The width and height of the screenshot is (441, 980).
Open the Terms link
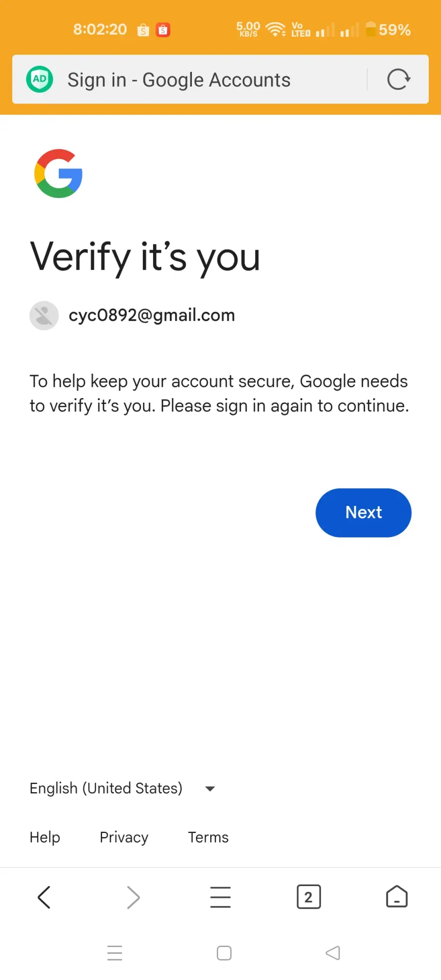(x=208, y=837)
